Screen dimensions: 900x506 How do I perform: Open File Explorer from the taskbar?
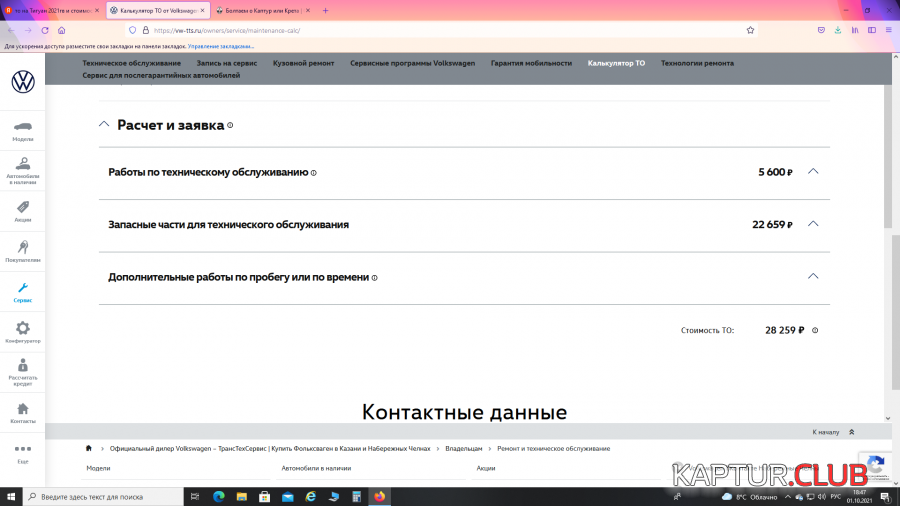pos(242,497)
